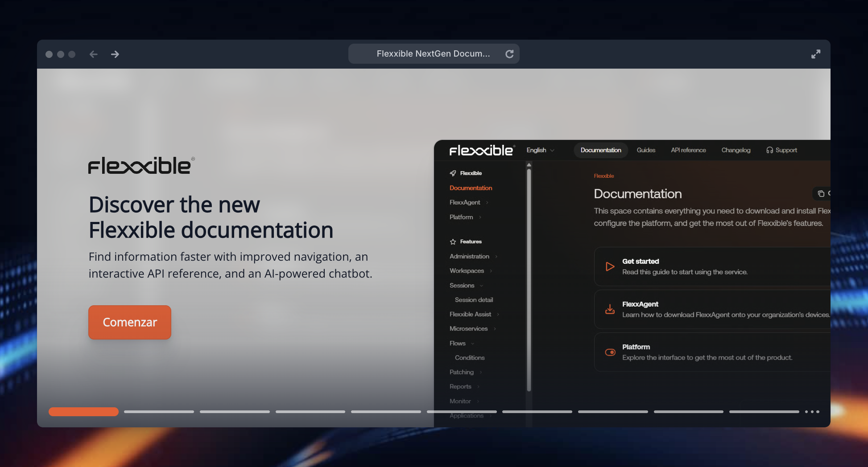Open the English language dropdown
868x467 pixels.
[x=540, y=150]
